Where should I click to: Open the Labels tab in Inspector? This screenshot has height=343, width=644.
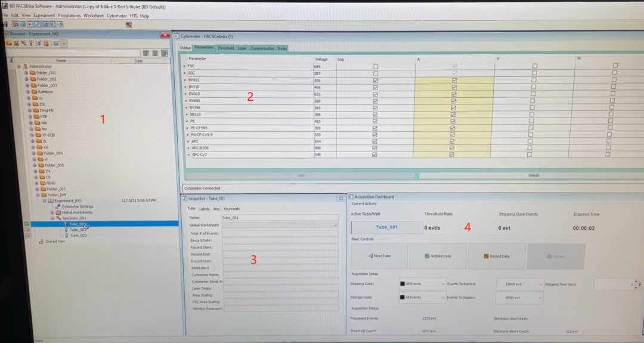pos(204,209)
